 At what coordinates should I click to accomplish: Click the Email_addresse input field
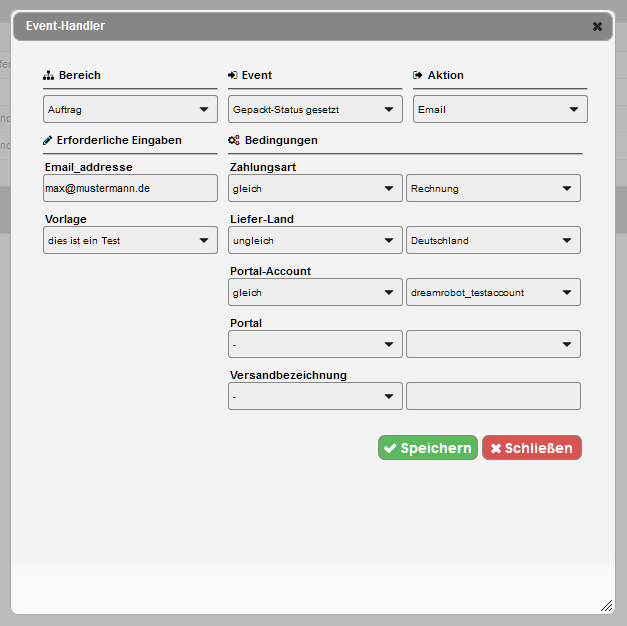click(x=130, y=188)
